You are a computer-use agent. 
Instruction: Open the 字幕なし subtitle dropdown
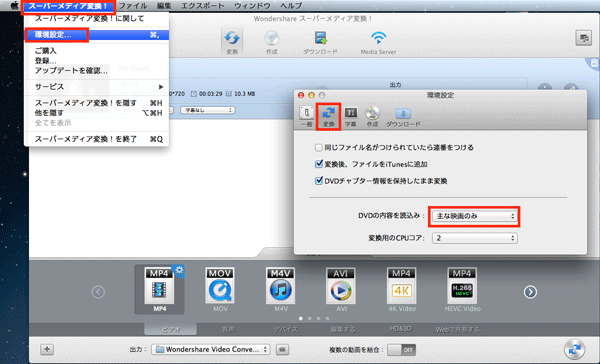(208, 110)
